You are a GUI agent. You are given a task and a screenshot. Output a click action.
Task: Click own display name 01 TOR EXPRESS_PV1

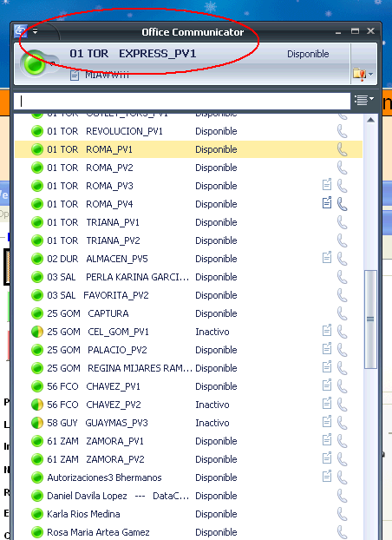tap(133, 54)
